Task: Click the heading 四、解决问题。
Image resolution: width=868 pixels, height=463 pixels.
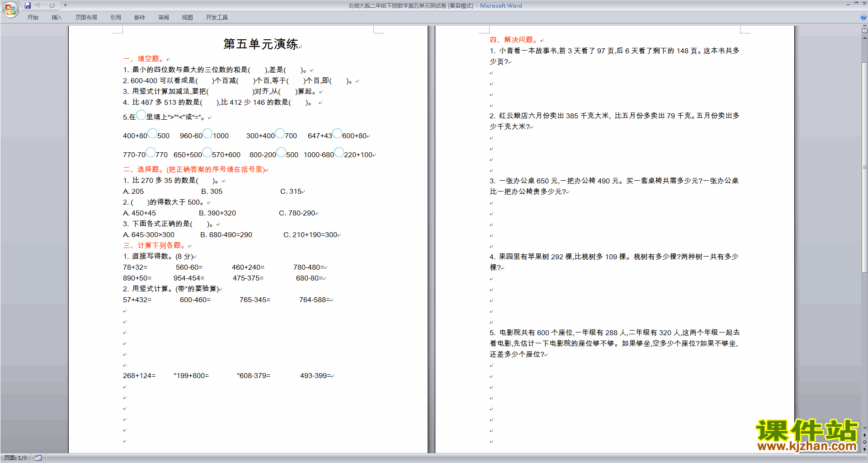Action: tap(514, 40)
